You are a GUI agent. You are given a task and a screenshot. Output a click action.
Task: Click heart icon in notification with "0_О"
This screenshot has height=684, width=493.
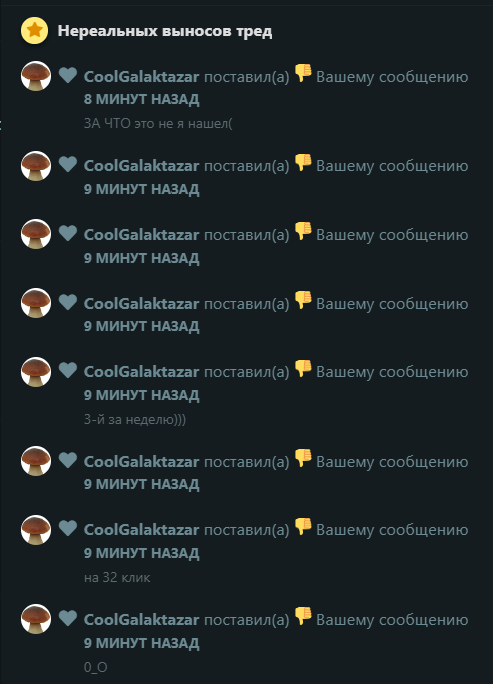pyautogui.click(x=68, y=619)
